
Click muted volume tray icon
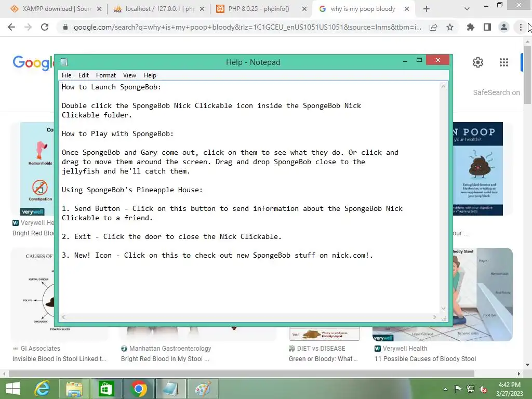tap(483, 389)
